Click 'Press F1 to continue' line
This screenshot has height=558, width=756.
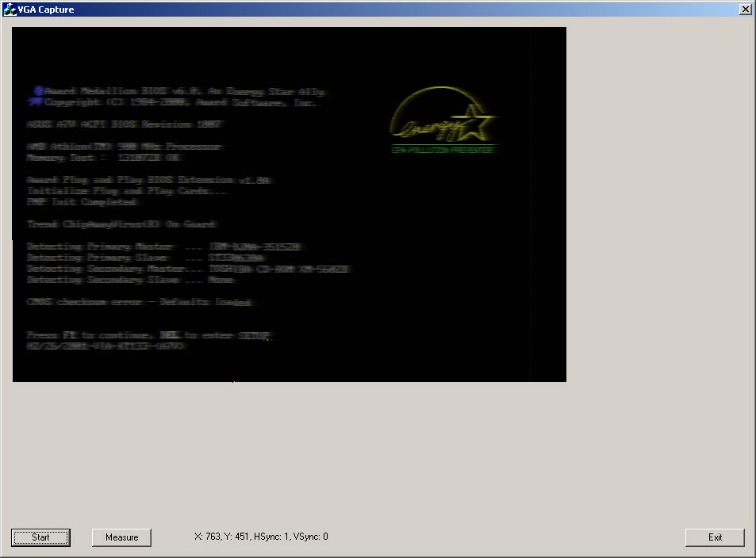click(x=150, y=335)
